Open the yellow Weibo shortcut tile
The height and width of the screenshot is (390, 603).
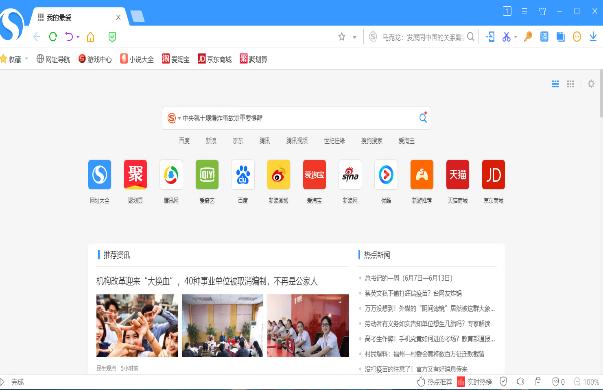278,175
